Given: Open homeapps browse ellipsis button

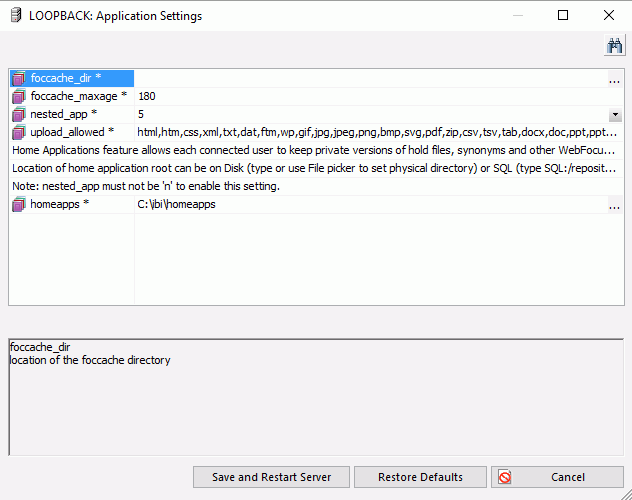Looking at the screenshot, I should (614, 205).
